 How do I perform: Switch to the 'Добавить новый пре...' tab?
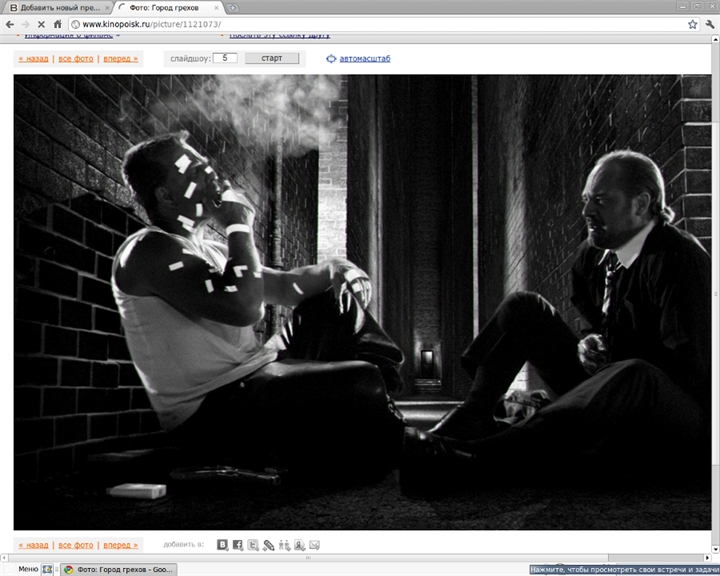point(57,8)
